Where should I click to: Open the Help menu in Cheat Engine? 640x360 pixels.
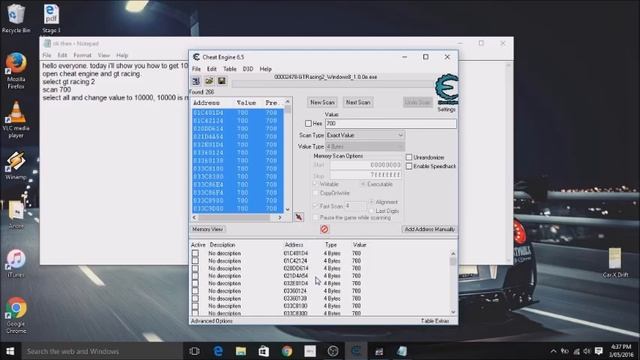pyautogui.click(x=265, y=69)
